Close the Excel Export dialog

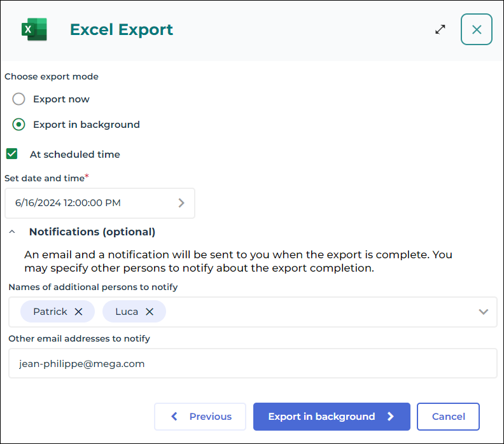tap(477, 29)
